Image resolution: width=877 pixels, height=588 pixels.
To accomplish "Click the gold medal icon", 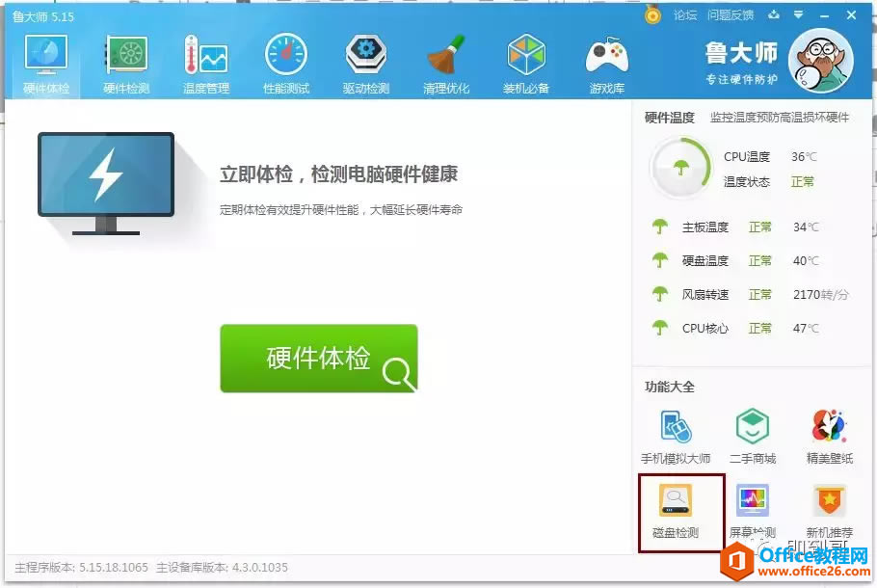I will pyautogui.click(x=652, y=15).
